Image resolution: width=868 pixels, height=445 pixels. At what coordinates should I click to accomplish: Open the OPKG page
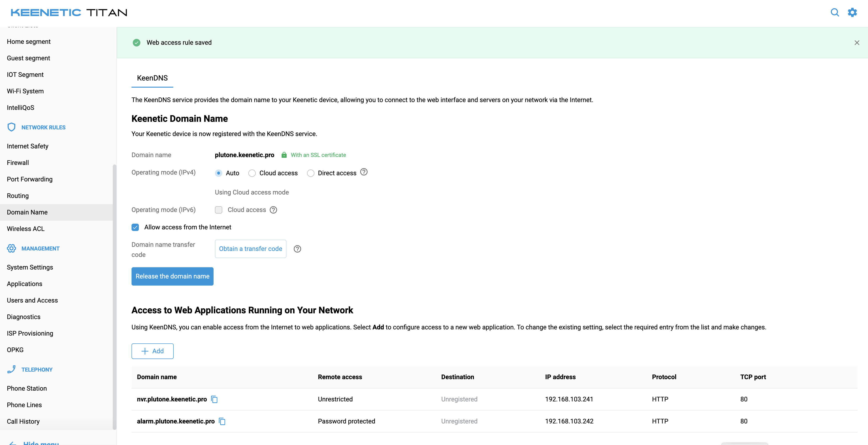pos(15,350)
